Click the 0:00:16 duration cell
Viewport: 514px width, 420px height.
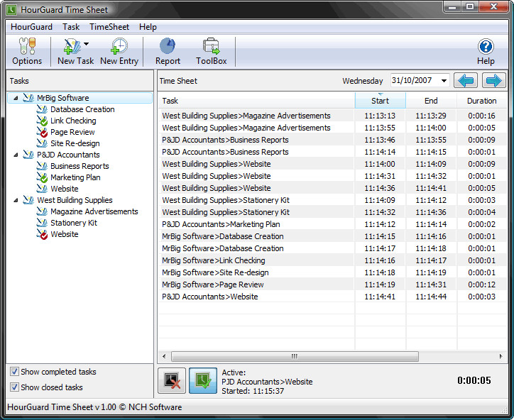pyautogui.click(x=481, y=116)
